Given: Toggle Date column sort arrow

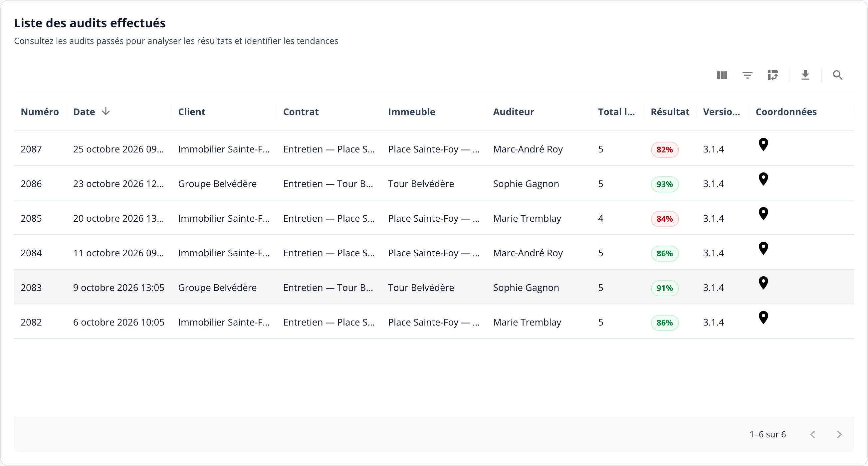Looking at the screenshot, I should (106, 112).
